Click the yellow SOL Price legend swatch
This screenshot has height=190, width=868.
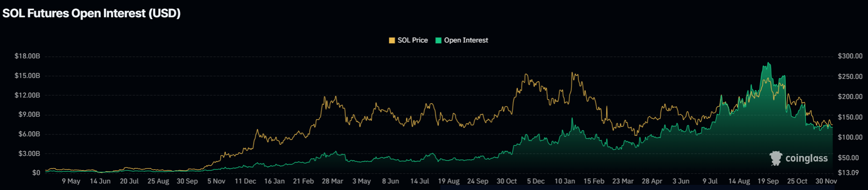(x=392, y=41)
